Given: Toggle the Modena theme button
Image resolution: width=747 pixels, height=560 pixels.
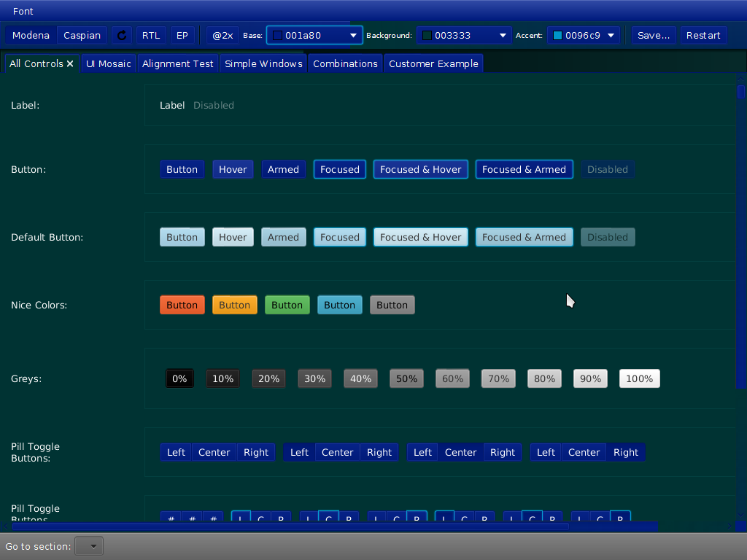Looking at the screenshot, I should (x=31, y=35).
